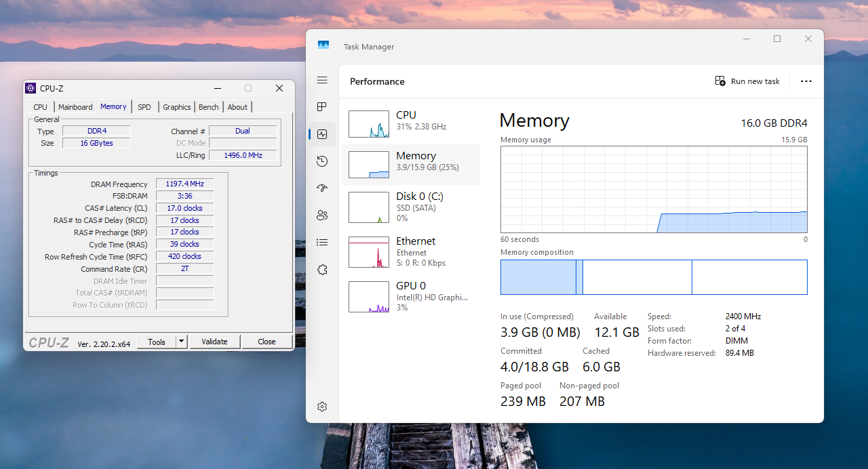This screenshot has height=469, width=868.
Task: Click the Memory usage graph
Action: pyautogui.click(x=654, y=190)
